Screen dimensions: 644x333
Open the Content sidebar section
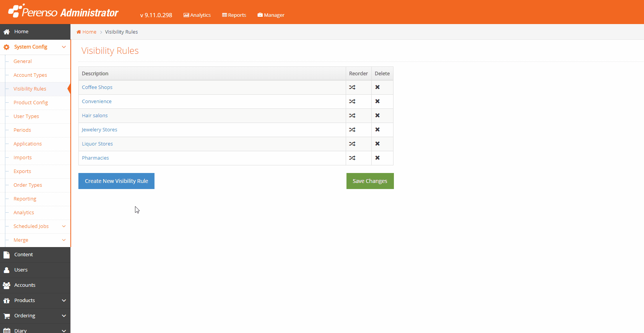[x=35, y=255]
